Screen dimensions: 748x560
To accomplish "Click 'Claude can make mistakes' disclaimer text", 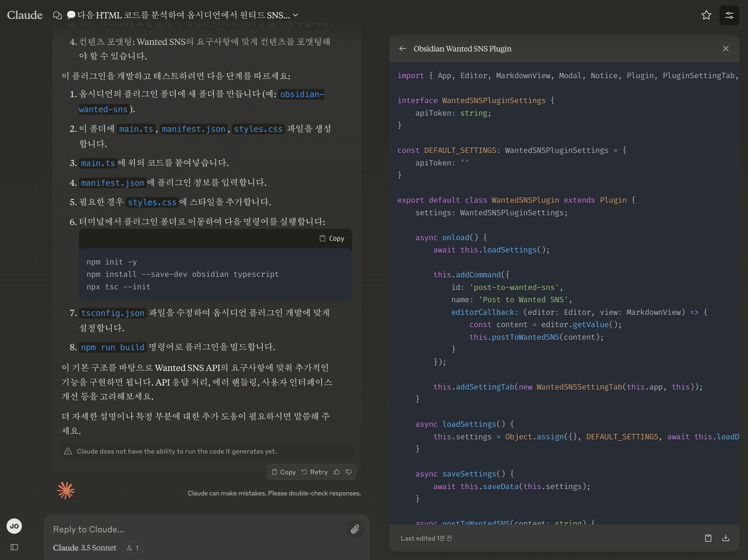I will tap(274, 494).
